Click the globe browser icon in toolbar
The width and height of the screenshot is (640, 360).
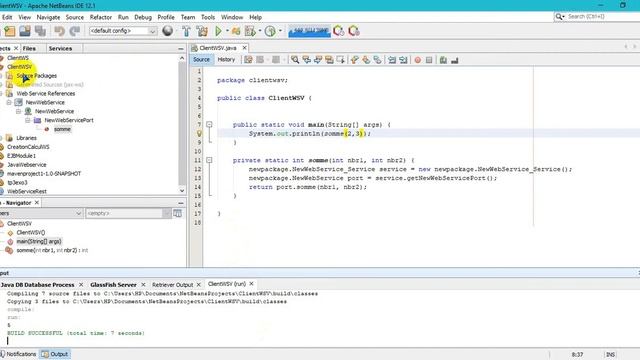click(x=167, y=31)
